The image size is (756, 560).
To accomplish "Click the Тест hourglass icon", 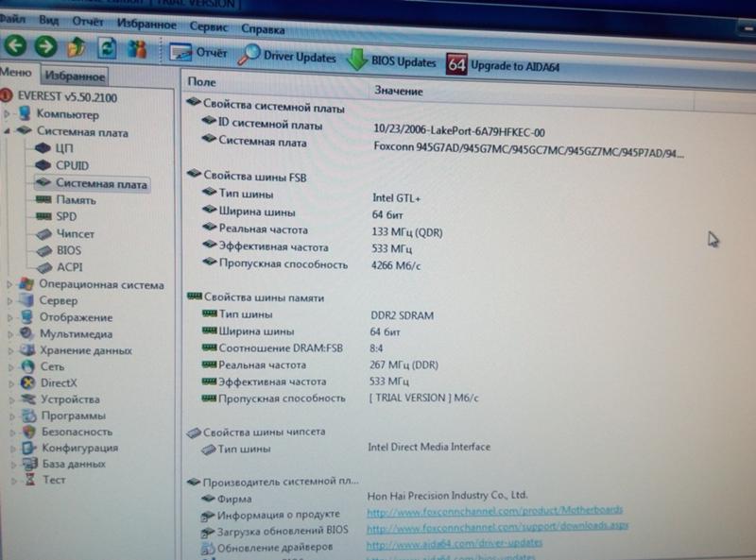I will coord(30,479).
